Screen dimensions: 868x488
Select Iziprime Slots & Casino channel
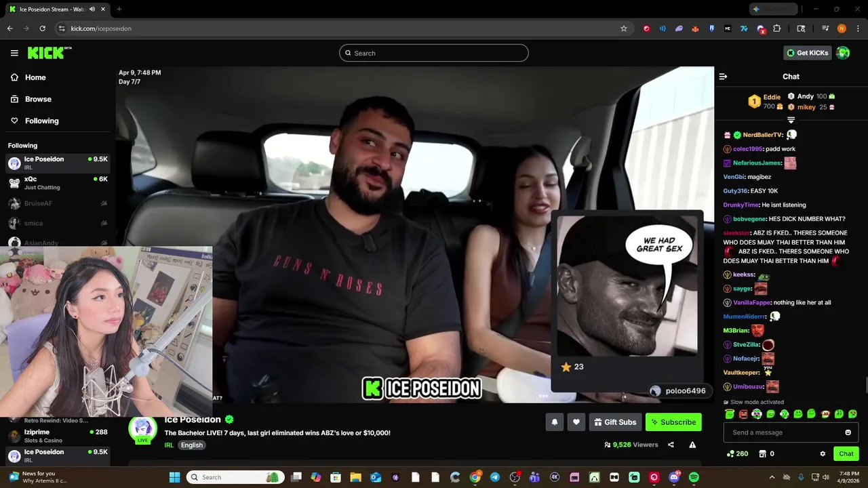click(x=58, y=436)
